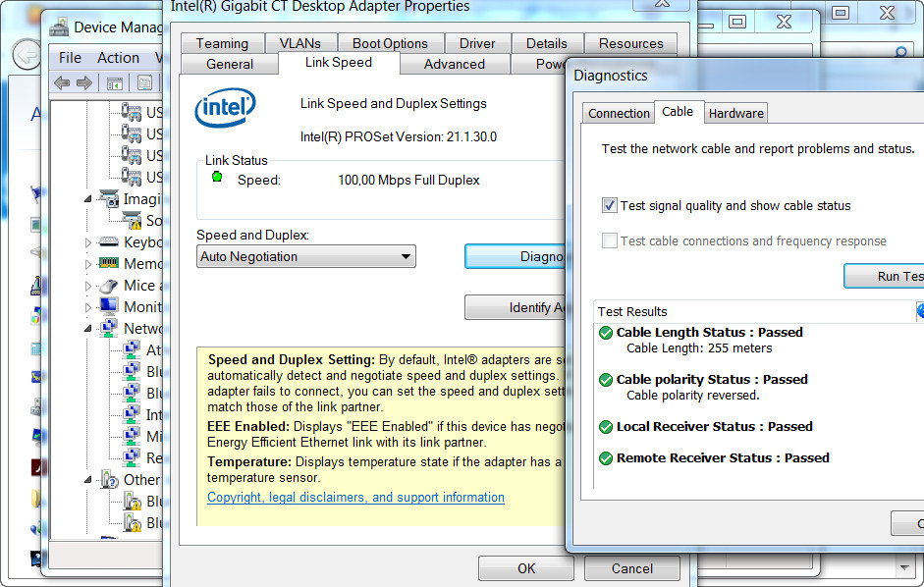Click Cancel in adapter properties dialog
The height and width of the screenshot is (587, 924).
click(631, 568)
